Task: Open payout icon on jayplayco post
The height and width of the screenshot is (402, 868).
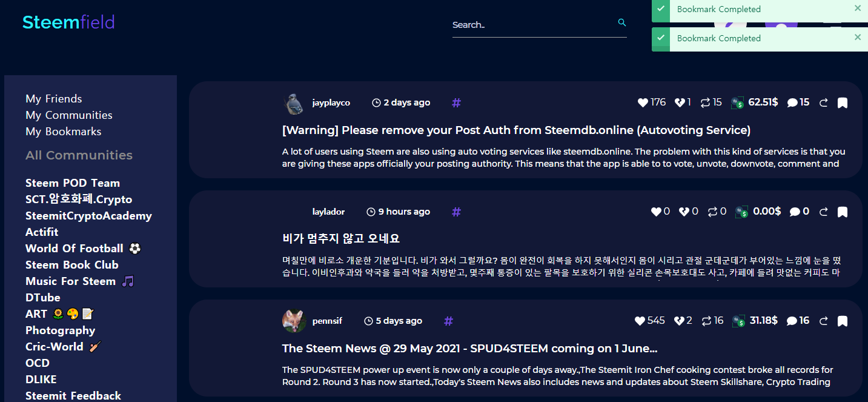Action: (x=738, y=103)
